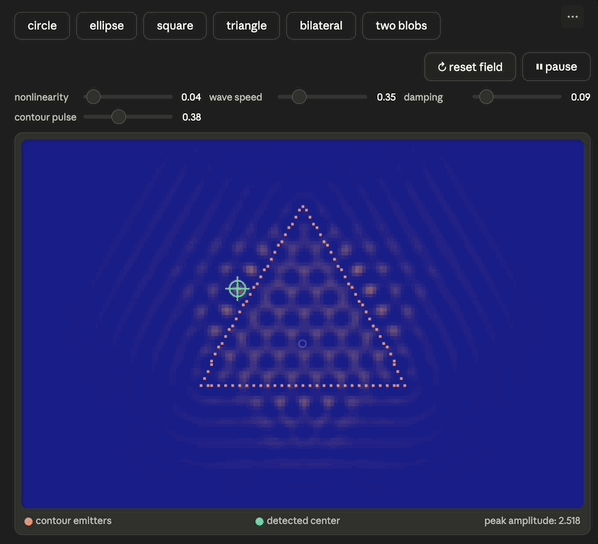Switch to the triangle shape preset
The width and height of the screenshot is (598, 544).
(x=246, y=26)
